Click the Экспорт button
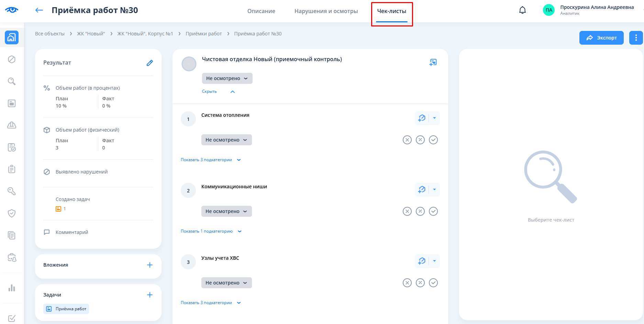The height and width of the screenshot is (324, 644). pyautogui.click(x=601, y=38)
